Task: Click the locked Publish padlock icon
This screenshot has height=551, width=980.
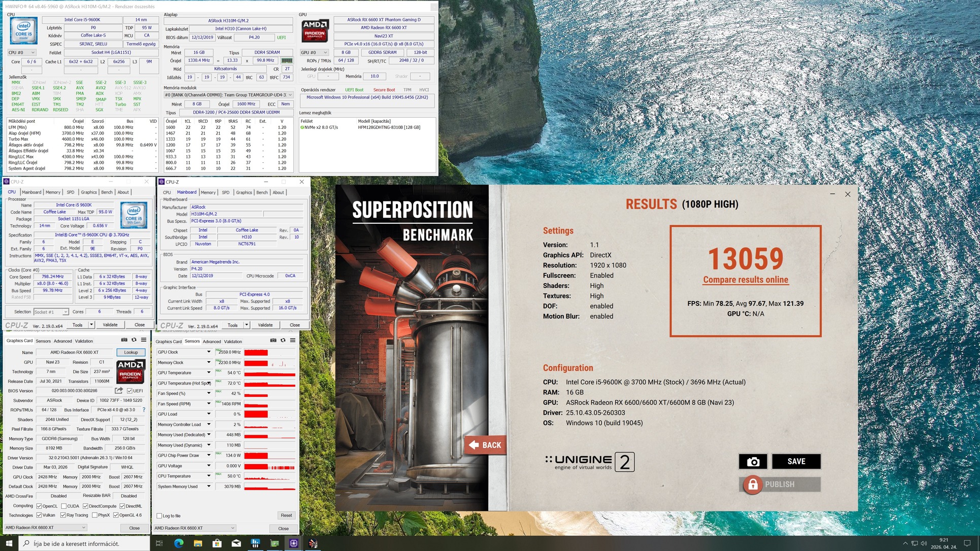Action: point(753,485)
